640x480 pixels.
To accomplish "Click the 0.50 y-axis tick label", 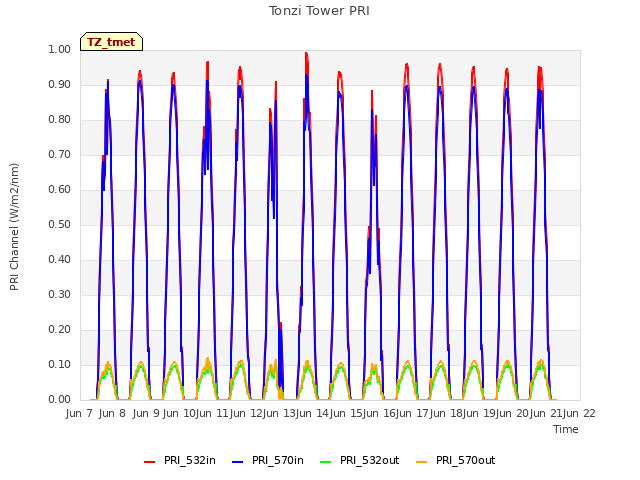I will click(60, 224).
